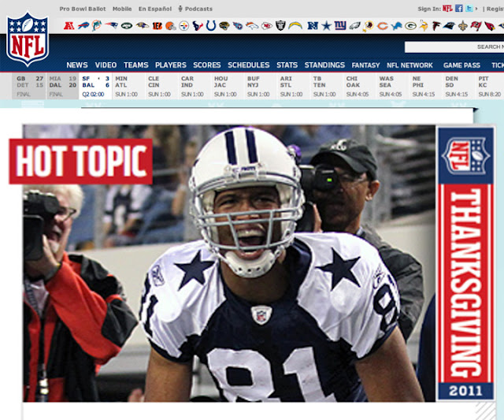Select the Green Bay Packers logo
The image size is (504, 420).
point(410,26)
